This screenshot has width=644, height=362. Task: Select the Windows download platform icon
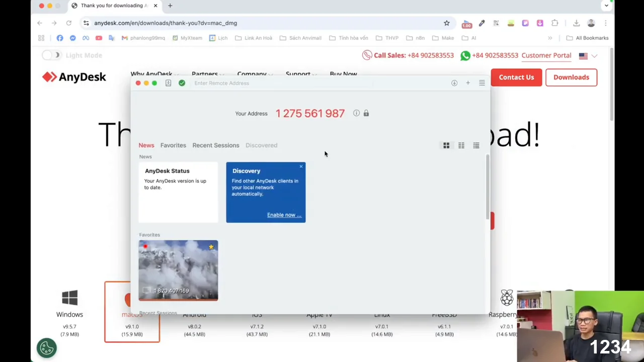[x=69, y=298]
